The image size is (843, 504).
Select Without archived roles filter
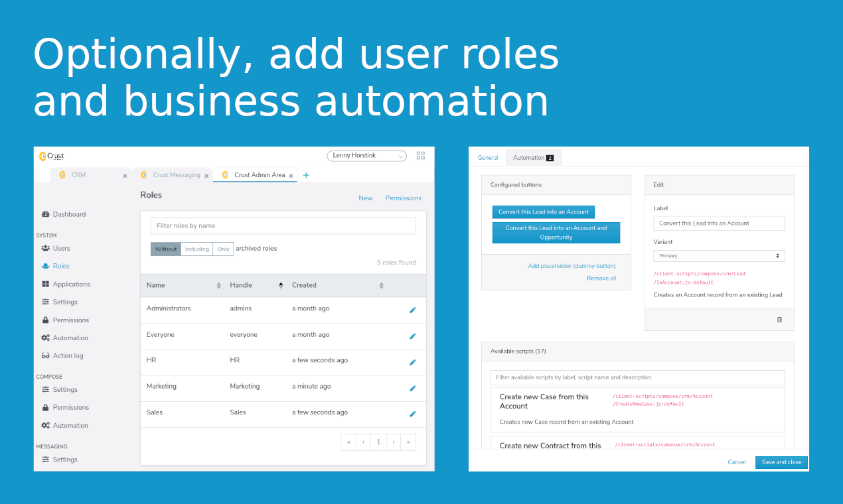tap(166, 249)
